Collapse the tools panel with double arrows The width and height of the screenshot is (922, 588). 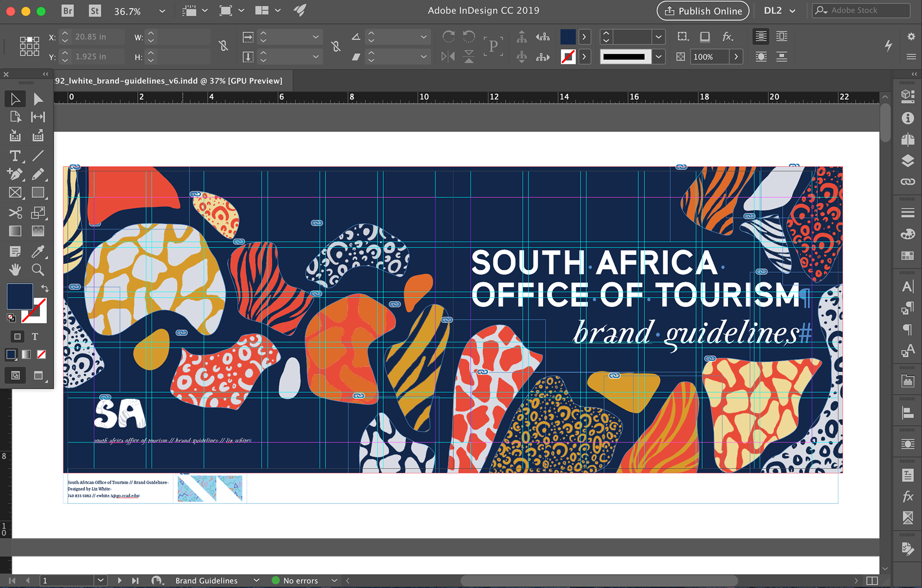(46, 74)
